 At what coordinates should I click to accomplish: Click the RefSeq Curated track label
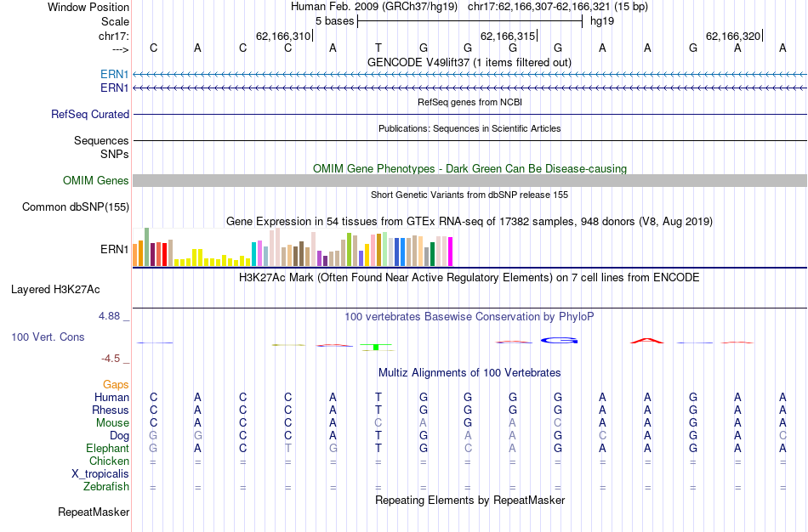90,115
